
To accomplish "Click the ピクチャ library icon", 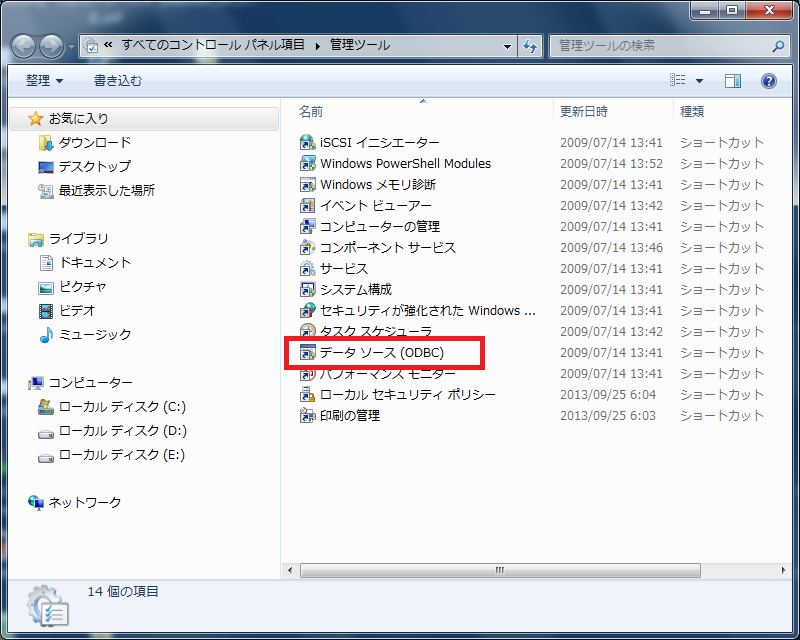I will point(46,287).
